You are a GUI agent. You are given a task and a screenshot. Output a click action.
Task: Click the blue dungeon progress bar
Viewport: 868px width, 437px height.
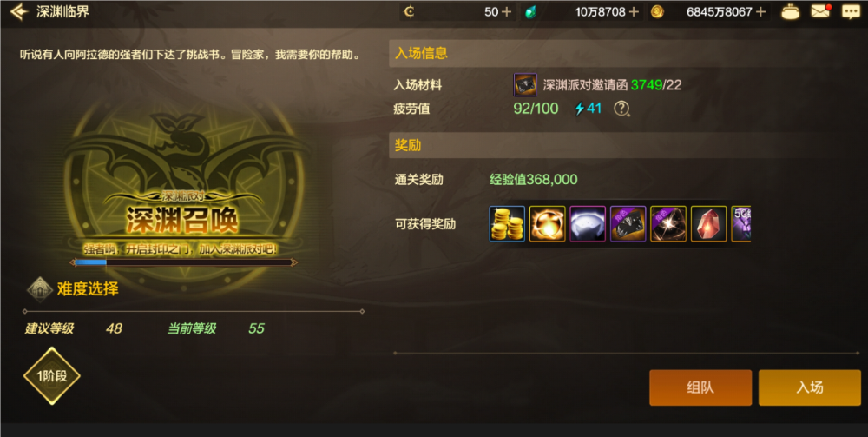pos(184,262)
